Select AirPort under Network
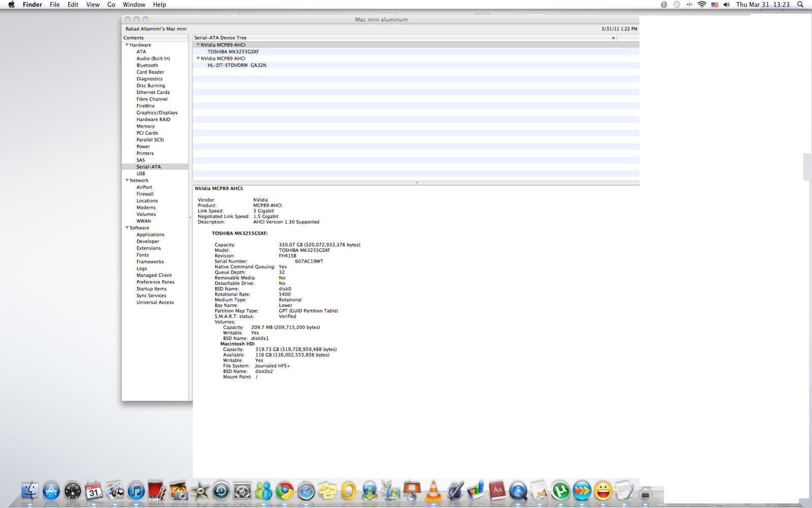812x508 pixels. [144, 187]
